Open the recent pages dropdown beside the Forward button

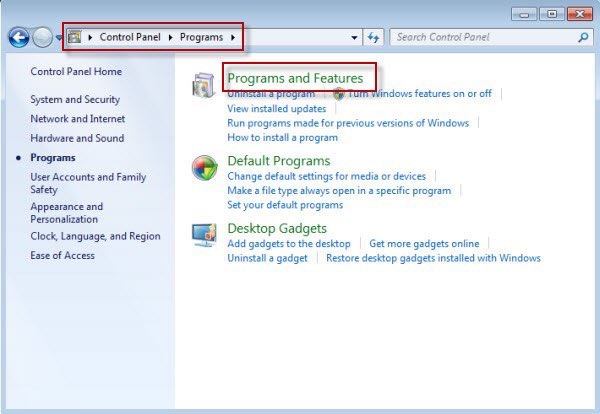[x=59, y=37]
